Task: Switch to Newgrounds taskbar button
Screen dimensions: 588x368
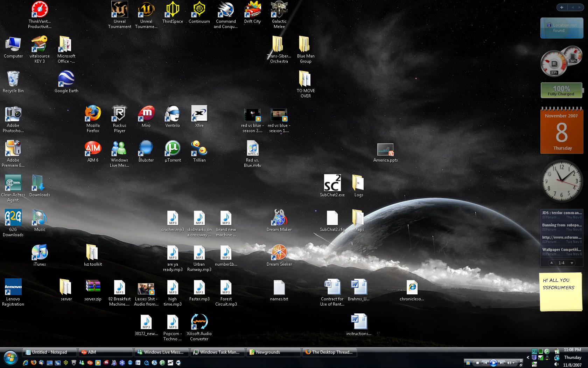Action: 274,352
